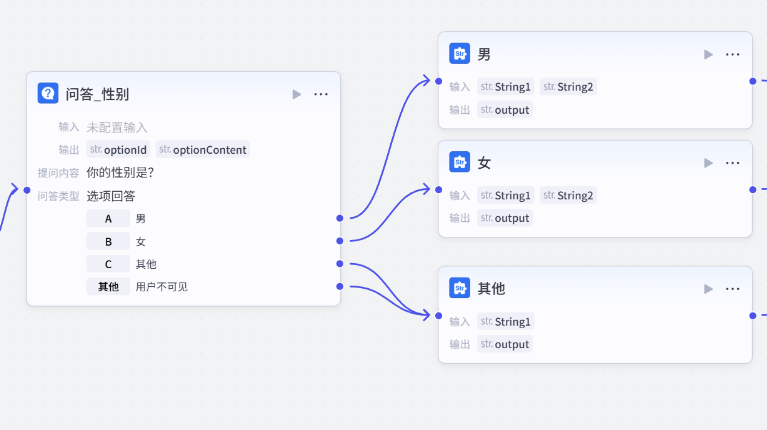Click the input port of 男 node
The image size is (767, 430).
point(438,81)
